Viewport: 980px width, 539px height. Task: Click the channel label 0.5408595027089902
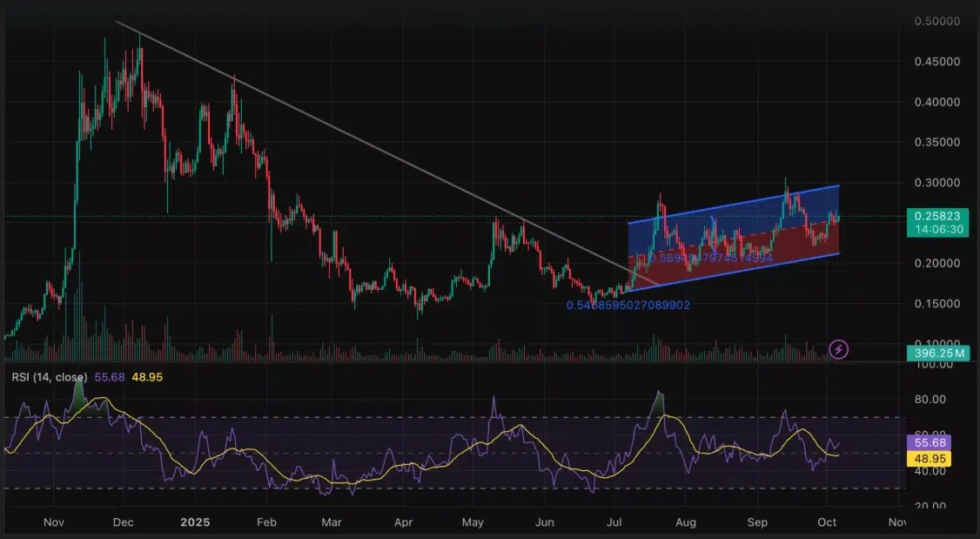click(628, 306)
